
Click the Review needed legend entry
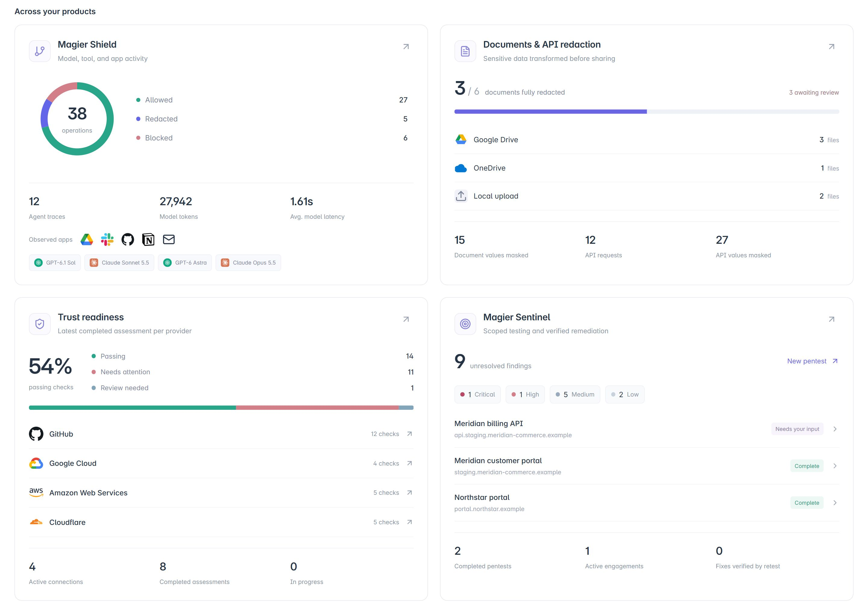pos(253,388)
